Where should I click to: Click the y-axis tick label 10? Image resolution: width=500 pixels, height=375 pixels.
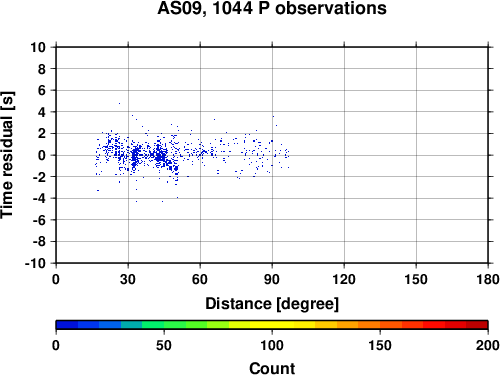tap(38, 47)
